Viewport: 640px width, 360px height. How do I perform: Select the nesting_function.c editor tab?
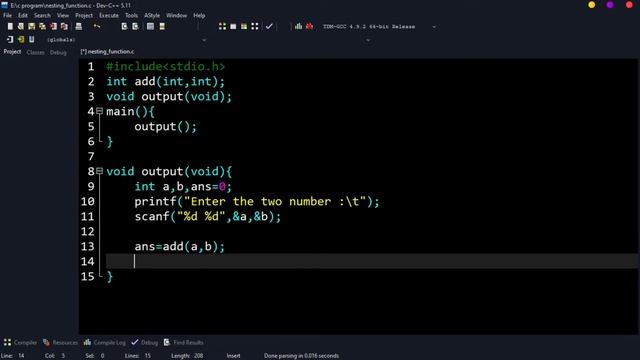(x=107, y=52)
